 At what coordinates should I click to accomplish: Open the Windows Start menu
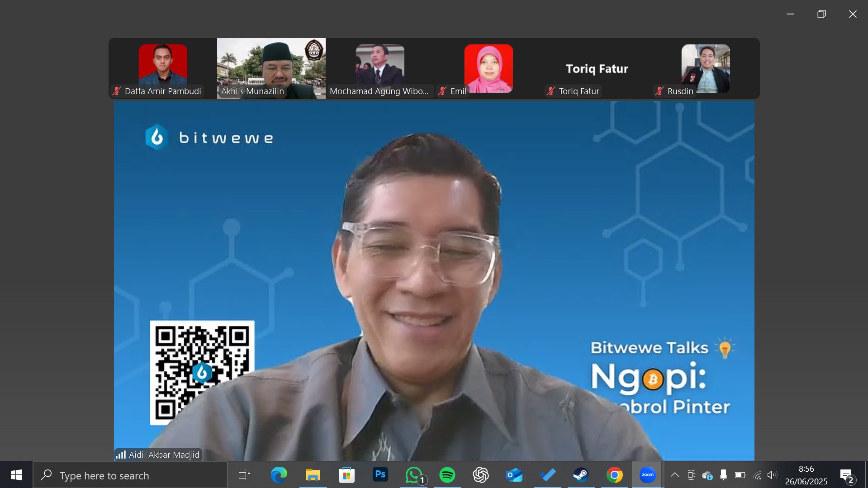click(16, 475)
